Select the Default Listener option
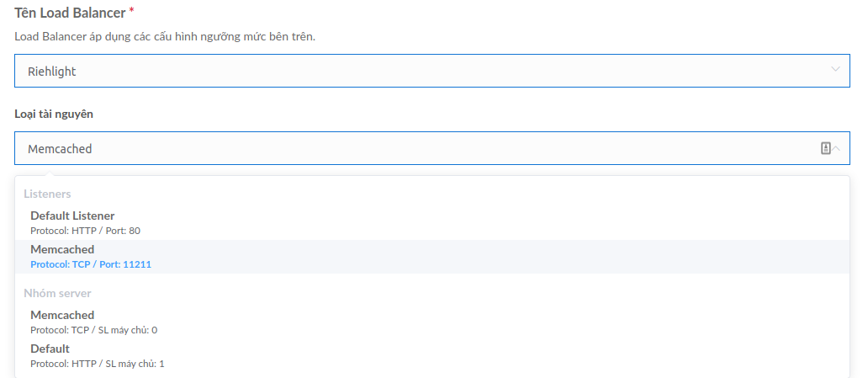The width and height of the screenshot is (868, 378). pyautogui.click(x=431, y=222)
